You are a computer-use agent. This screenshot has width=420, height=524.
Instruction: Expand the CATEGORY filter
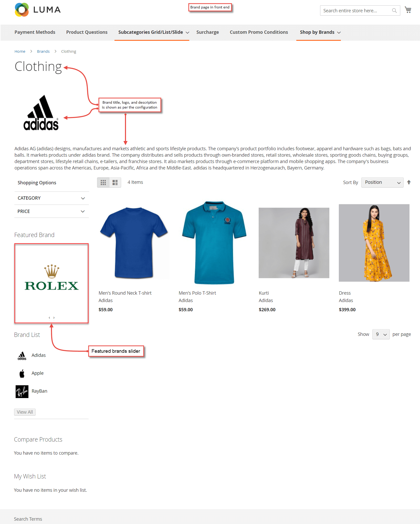pos(51,198)
